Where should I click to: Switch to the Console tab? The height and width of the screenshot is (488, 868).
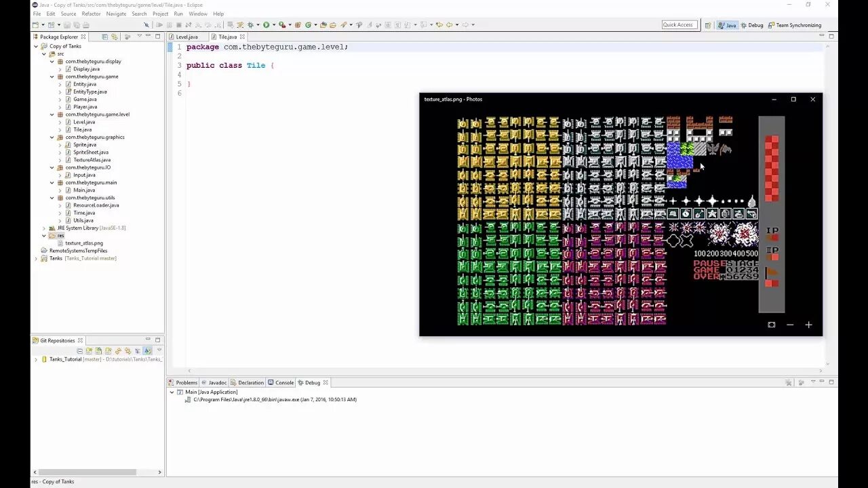pos(281,382)
